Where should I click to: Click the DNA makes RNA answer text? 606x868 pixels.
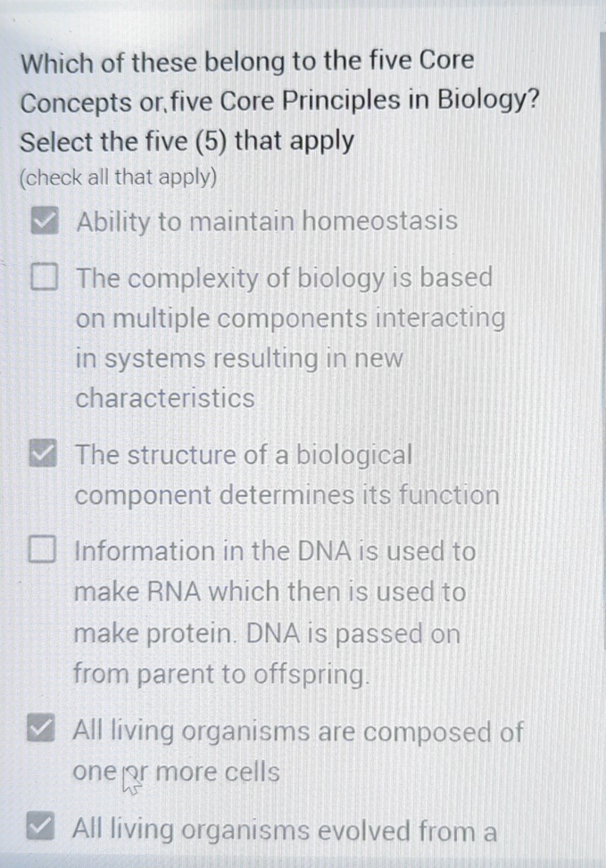[x=268, y=612]
